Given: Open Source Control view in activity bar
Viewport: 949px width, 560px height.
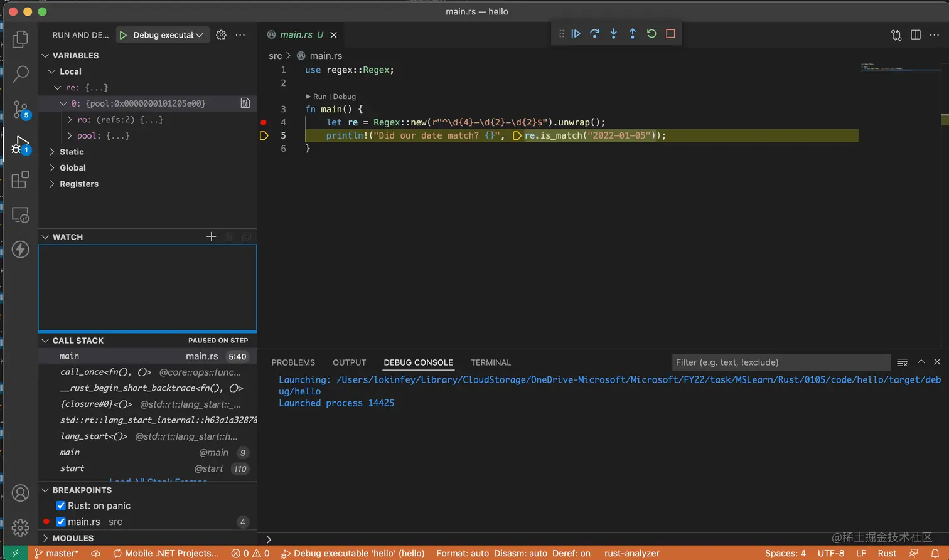Looking at the screenshot, I should [x=20, y=109].
